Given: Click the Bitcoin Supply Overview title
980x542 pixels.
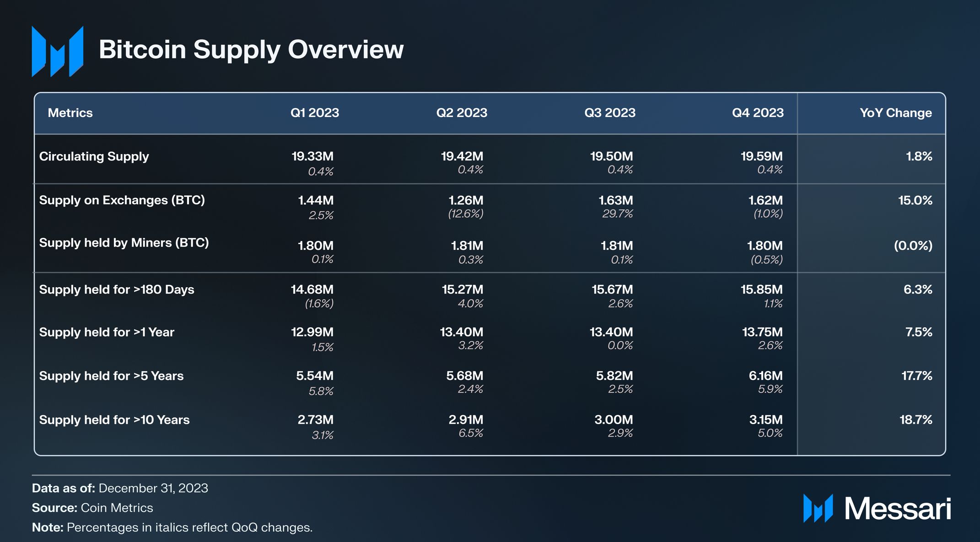Looking at the screenshot, I should [251, 49].
